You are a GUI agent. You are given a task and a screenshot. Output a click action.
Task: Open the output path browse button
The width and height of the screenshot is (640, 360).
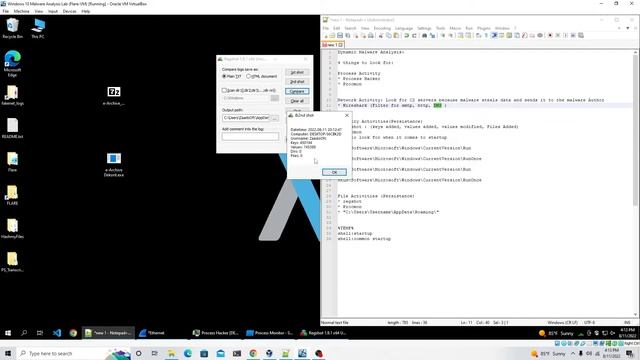pyautogui.click(x=275, y=118)
